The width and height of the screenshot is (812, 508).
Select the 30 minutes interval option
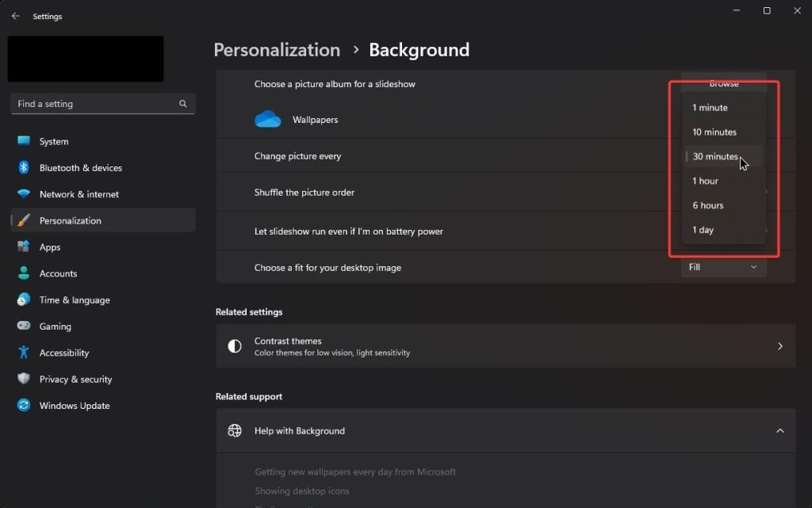[723, 156]
